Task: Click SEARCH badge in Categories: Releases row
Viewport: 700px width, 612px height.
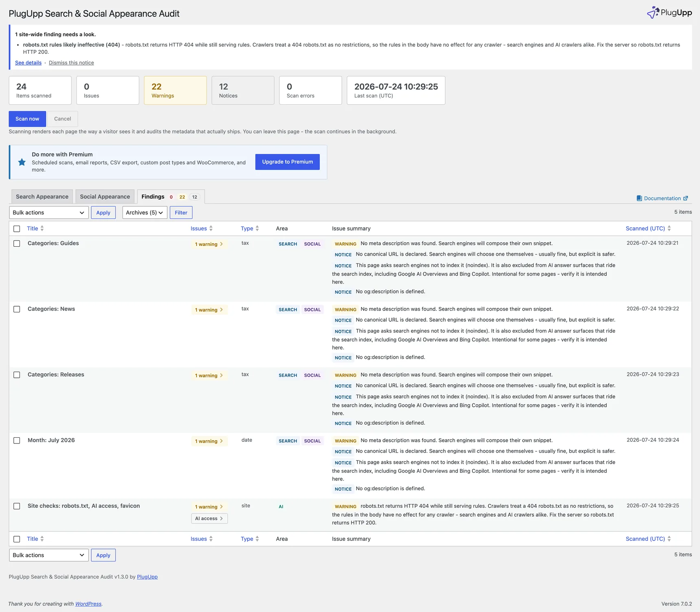Action: coord(288,375)
